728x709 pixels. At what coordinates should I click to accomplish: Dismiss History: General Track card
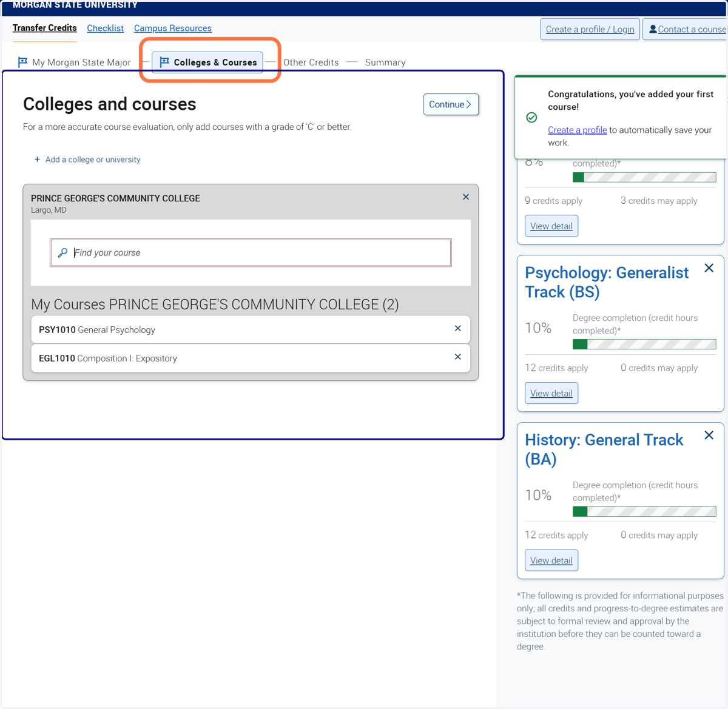(709, 435)
